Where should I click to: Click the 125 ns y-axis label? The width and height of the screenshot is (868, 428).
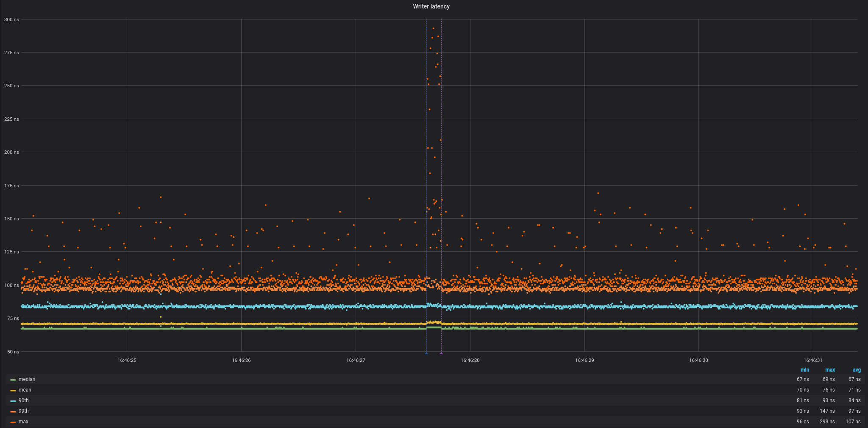[11, 252]
